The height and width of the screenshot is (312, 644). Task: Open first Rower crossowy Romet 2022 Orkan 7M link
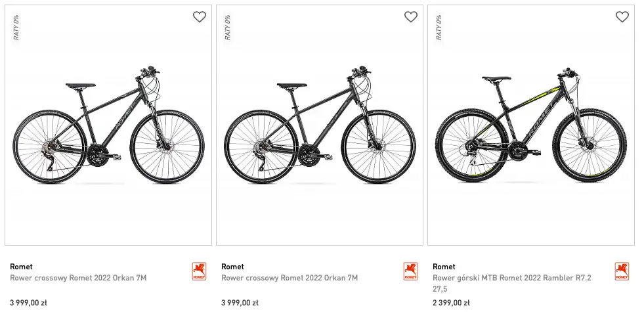(x=78, y=278)
